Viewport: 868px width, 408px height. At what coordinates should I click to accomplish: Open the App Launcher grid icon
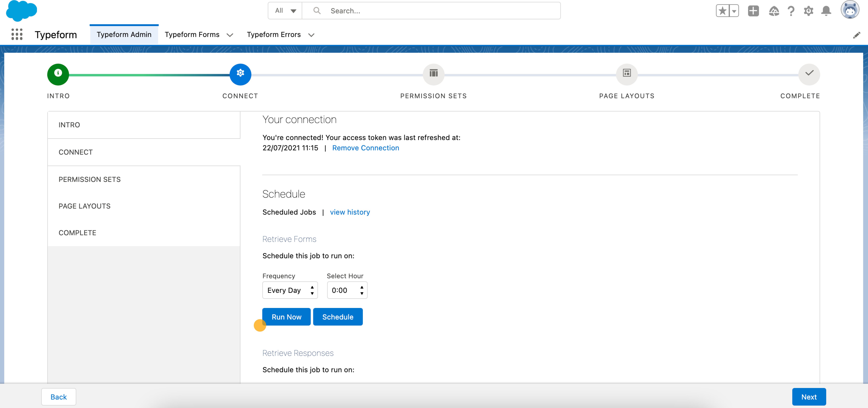tap(17, 34)
